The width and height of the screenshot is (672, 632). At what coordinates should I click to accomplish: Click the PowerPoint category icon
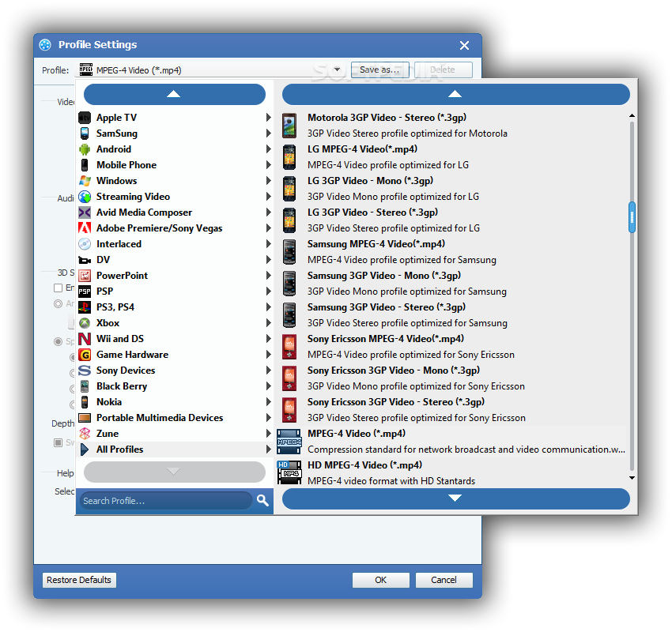pyautogui.click(x=85, y=276)
